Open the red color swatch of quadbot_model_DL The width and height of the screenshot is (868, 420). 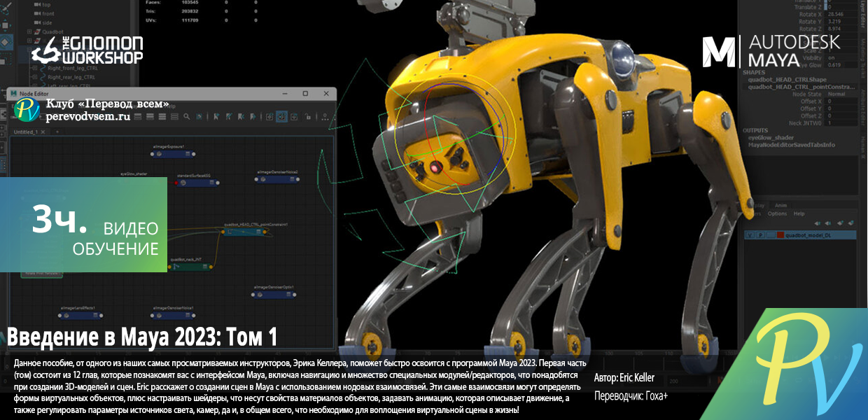point(780,235)
